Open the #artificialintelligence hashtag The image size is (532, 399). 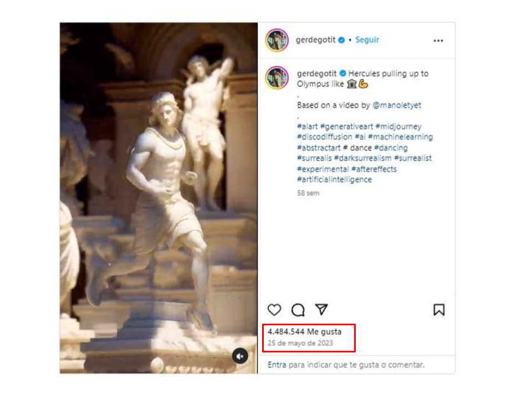click(334, 180)
